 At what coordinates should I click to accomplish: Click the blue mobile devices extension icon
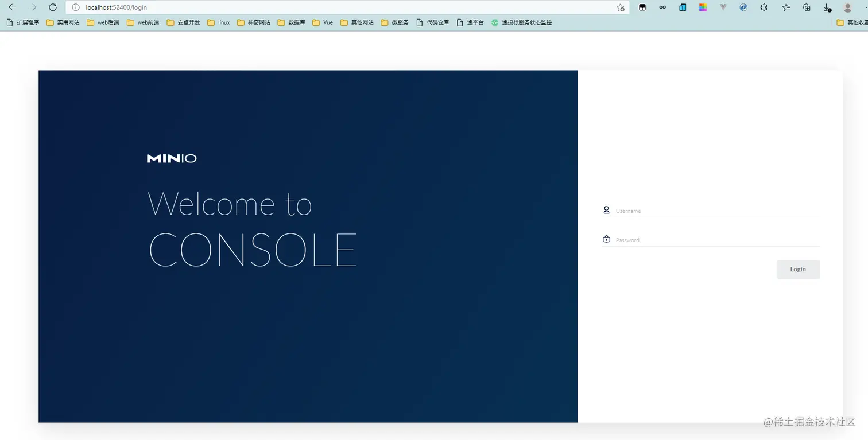click(x=683, y=7)
